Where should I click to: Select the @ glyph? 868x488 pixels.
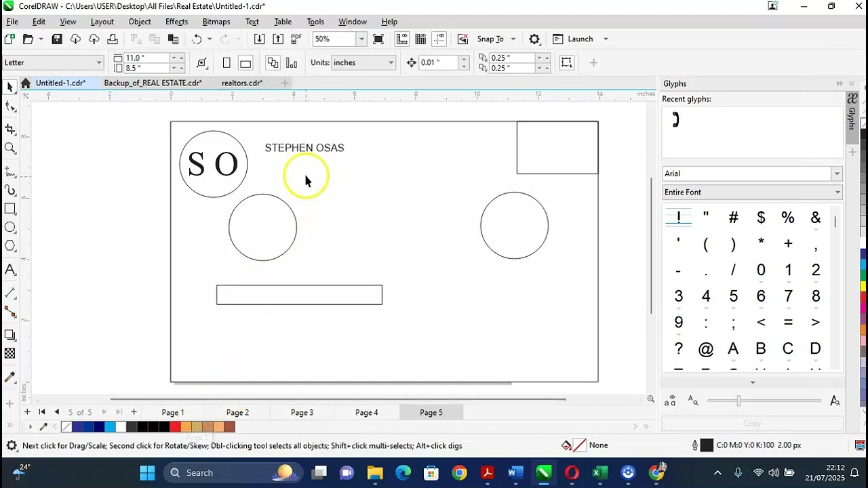click(x=706, y=349)
